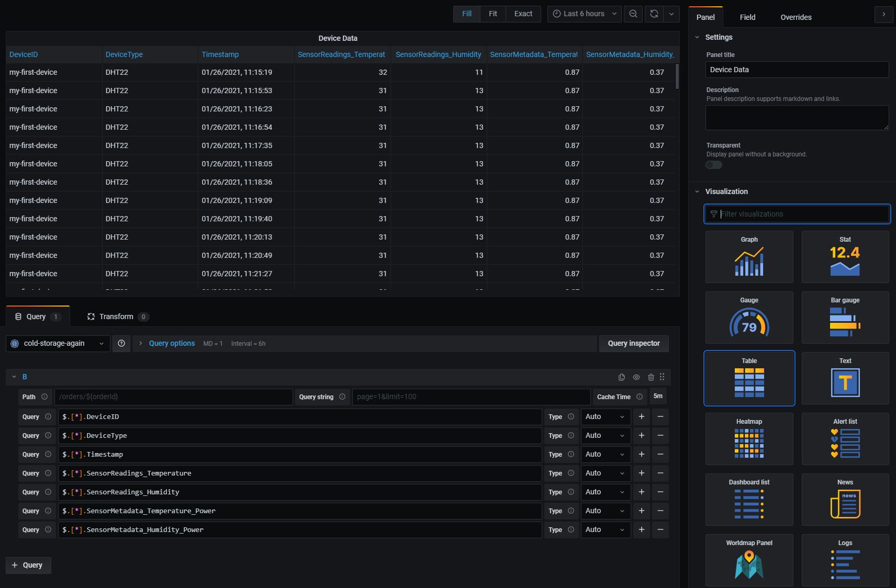Open the Query inspector

(x=634, y=344)
